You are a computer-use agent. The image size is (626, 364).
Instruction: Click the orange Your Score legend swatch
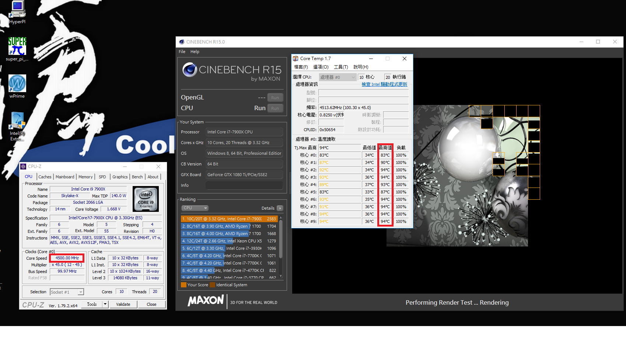(183, 285)
